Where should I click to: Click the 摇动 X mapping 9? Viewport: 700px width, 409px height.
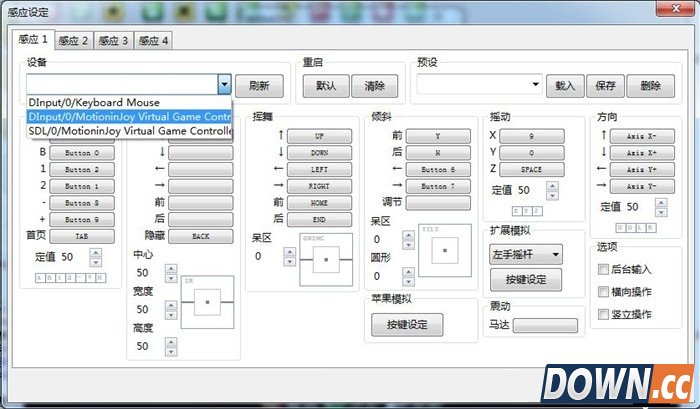(x=532, y=136)
